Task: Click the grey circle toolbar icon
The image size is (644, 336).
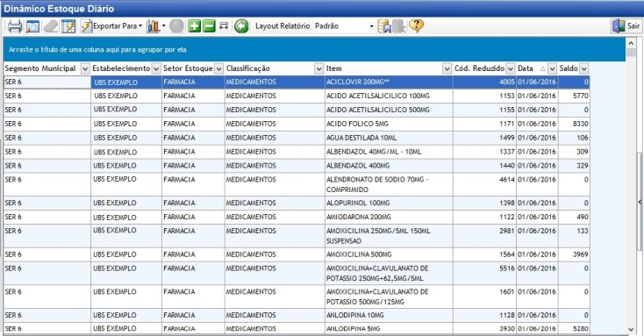Action: 176,26
